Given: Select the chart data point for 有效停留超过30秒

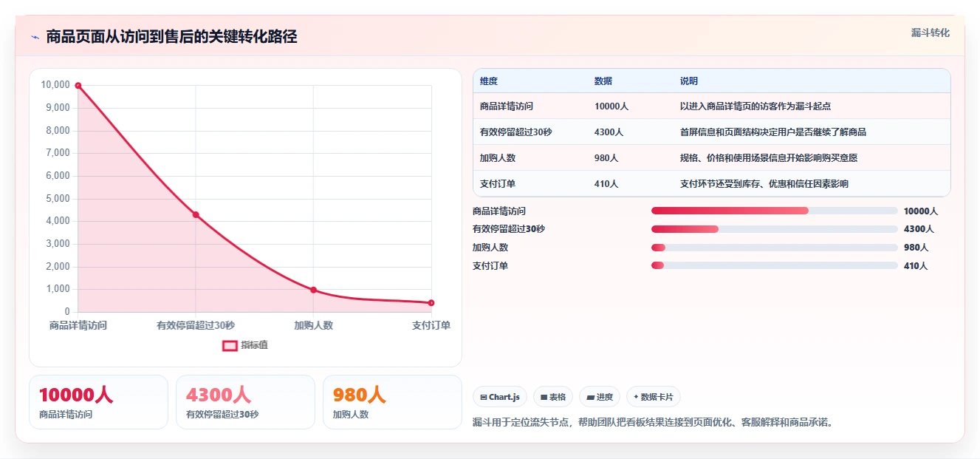Looking at the screenshot, I should (196, 215).
